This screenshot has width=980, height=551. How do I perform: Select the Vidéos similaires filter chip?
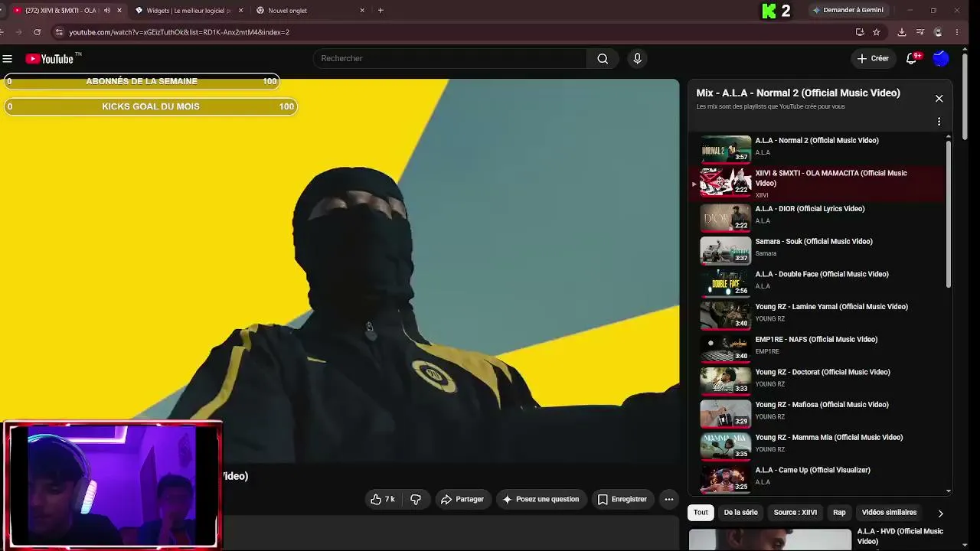[x=889, y=513]
